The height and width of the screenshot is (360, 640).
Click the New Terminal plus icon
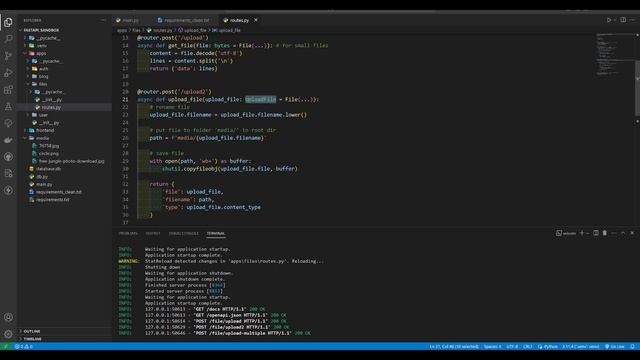point(582,233)
